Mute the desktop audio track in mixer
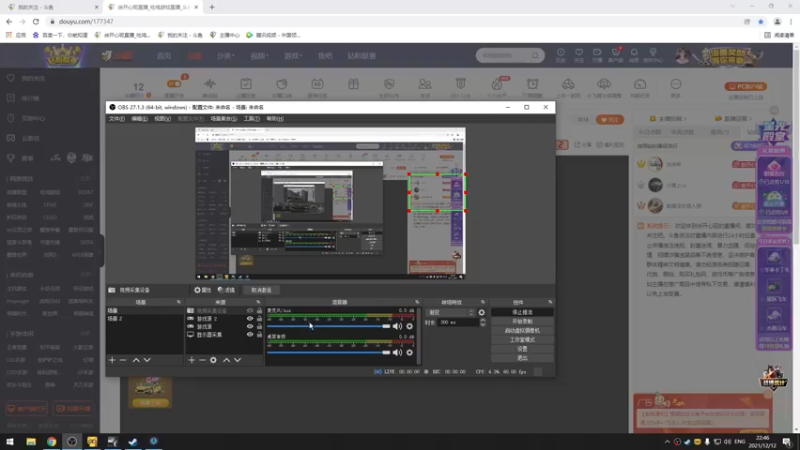The width and height of the screenshot is (800, 450). pos(397,353)
